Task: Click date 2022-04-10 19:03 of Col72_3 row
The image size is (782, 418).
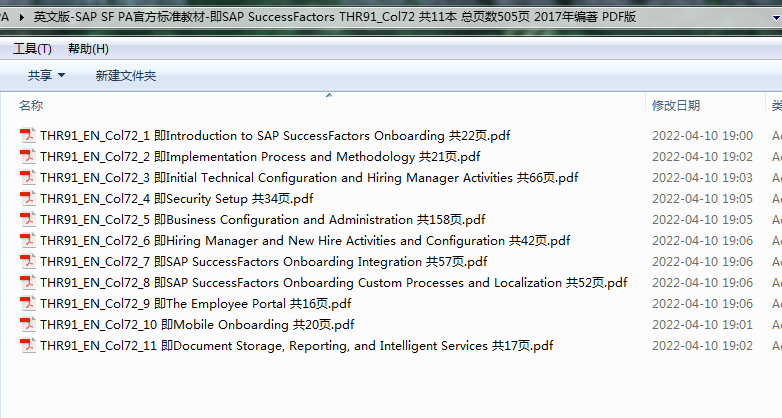Action: tap(702, 178)
